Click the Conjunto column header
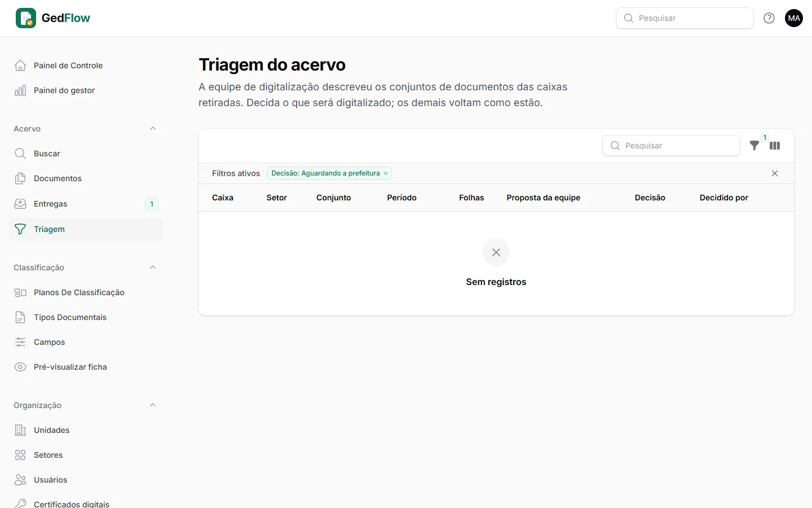Screen dimensions: 812x508 click(x=334, y=198)
